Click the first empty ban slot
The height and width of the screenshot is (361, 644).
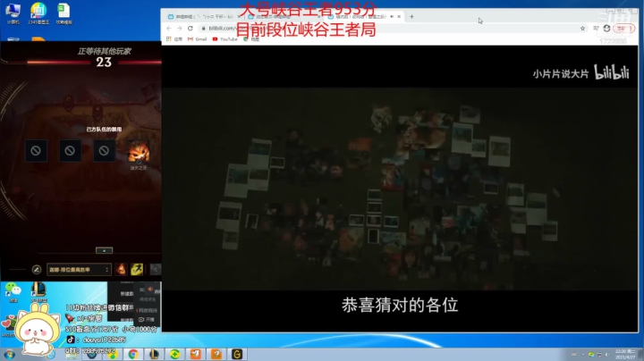pos(36,150)
